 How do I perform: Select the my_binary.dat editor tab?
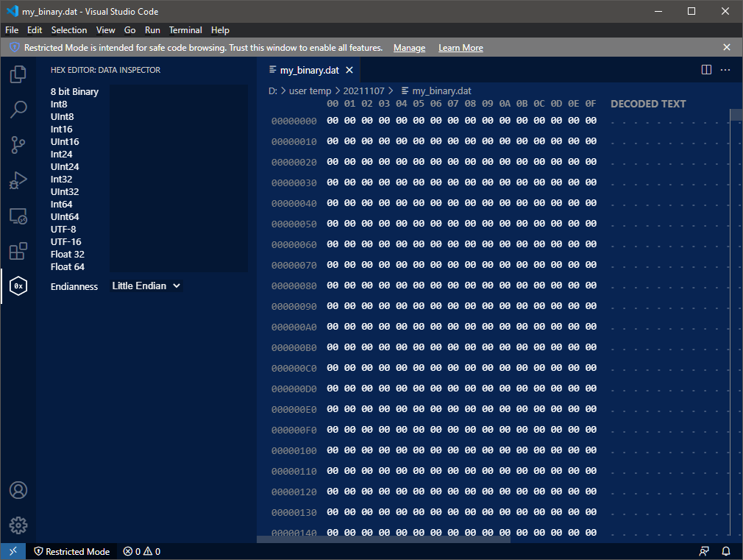pyautogui.click(x=310, y=70)
